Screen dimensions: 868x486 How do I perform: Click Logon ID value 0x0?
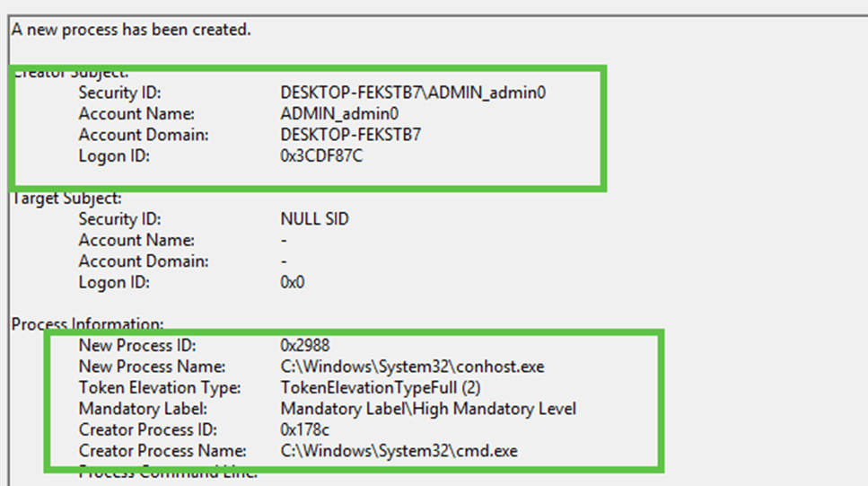(x=293, y=282)
